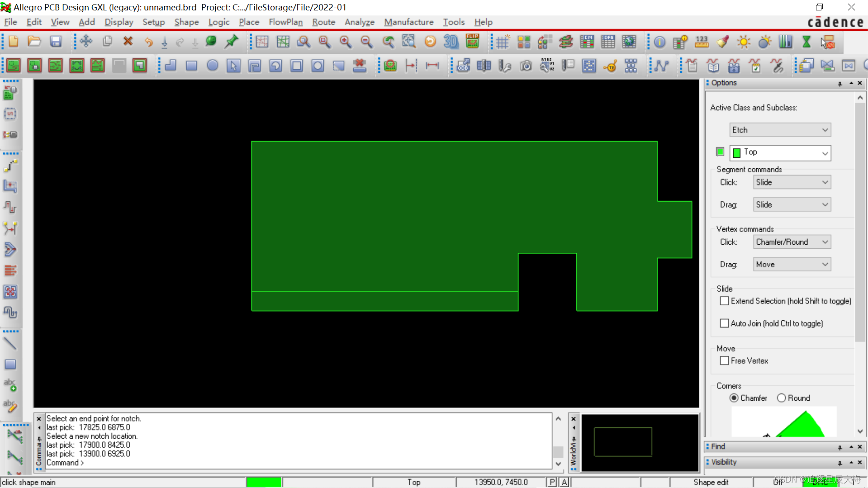Select the Round corners radio button
Screen dimensions: 868x488
coord(781,398)
